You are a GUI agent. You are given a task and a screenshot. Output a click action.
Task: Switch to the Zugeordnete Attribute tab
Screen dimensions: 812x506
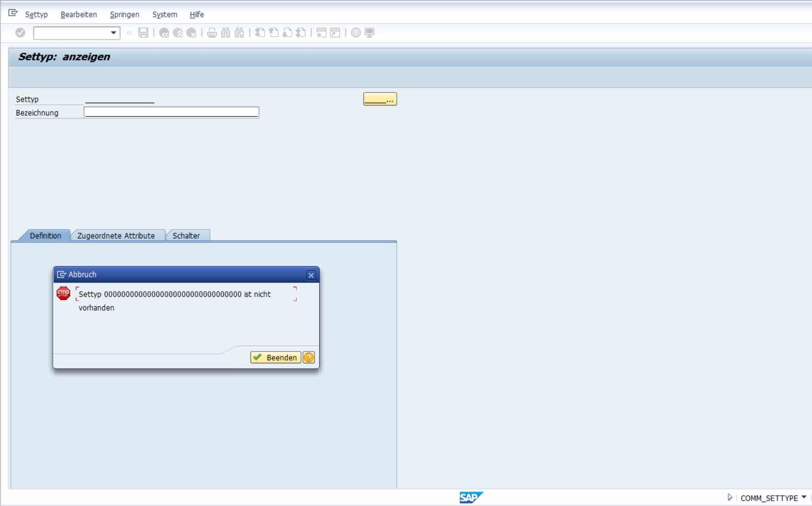(116, 236)
